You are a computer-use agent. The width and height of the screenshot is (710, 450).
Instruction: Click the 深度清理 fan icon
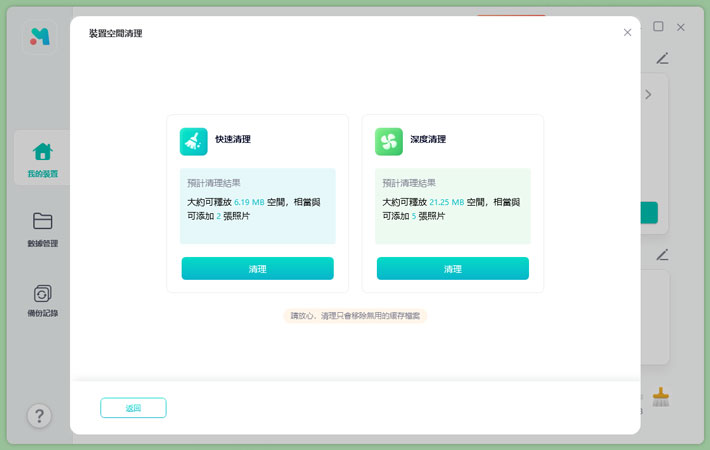tap(389, 142)
